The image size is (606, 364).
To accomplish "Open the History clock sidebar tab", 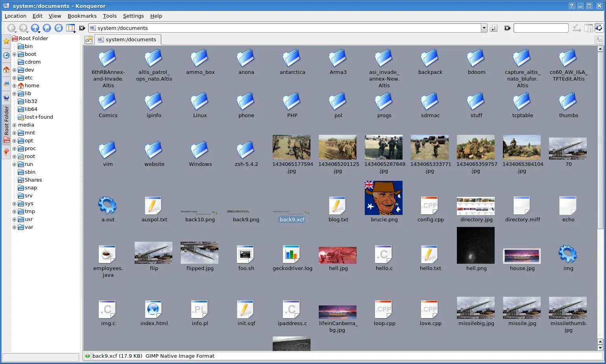I will pos(6,55).
